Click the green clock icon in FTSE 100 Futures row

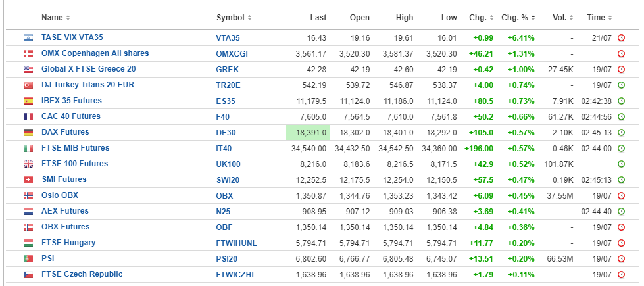pyautogui.click(x=621, y=164)
